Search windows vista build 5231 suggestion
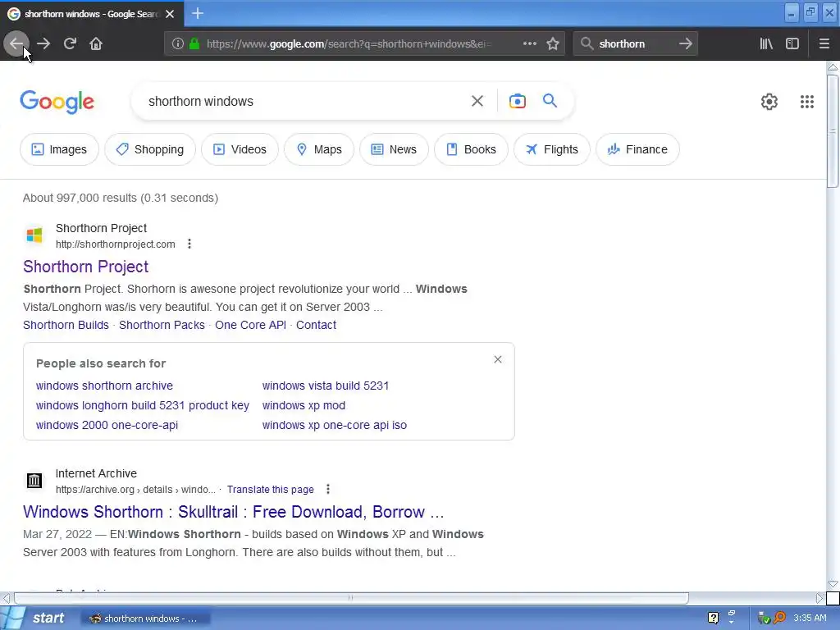Image resolution: width=840 pixels, height=630 pixels. [x=325, y=386]
